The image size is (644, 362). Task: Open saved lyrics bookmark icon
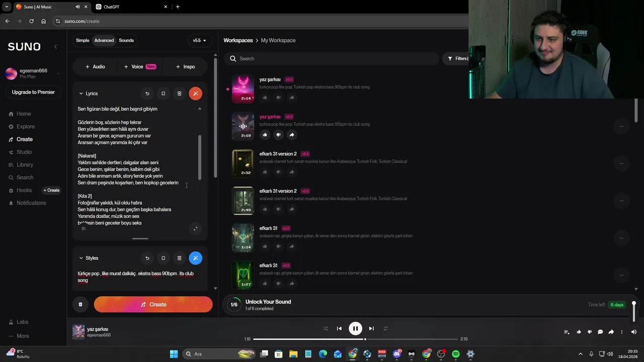(163, 94)
